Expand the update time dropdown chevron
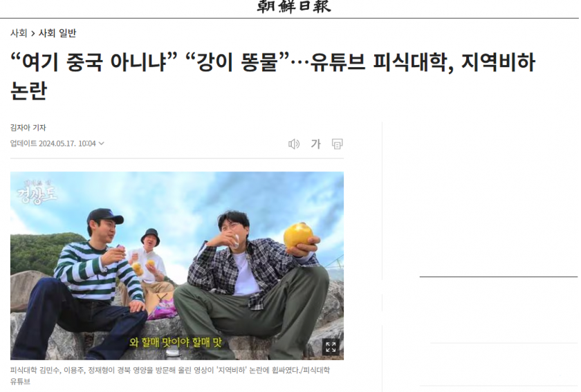 point(102,143)
